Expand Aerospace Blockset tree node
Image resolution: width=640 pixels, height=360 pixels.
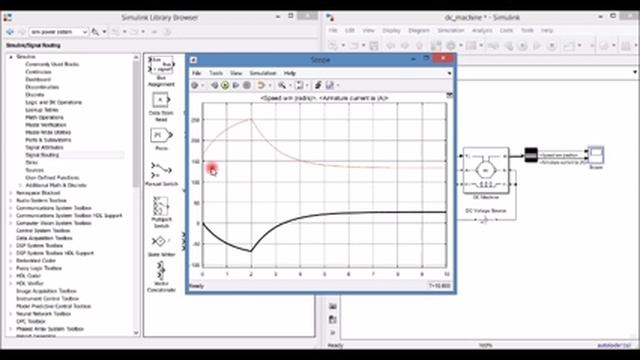click(x=11, y=193)
